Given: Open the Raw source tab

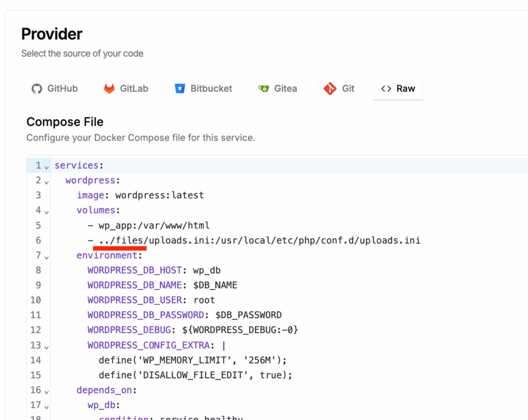Looking at the screenshot, I should [x=398, y=88].
